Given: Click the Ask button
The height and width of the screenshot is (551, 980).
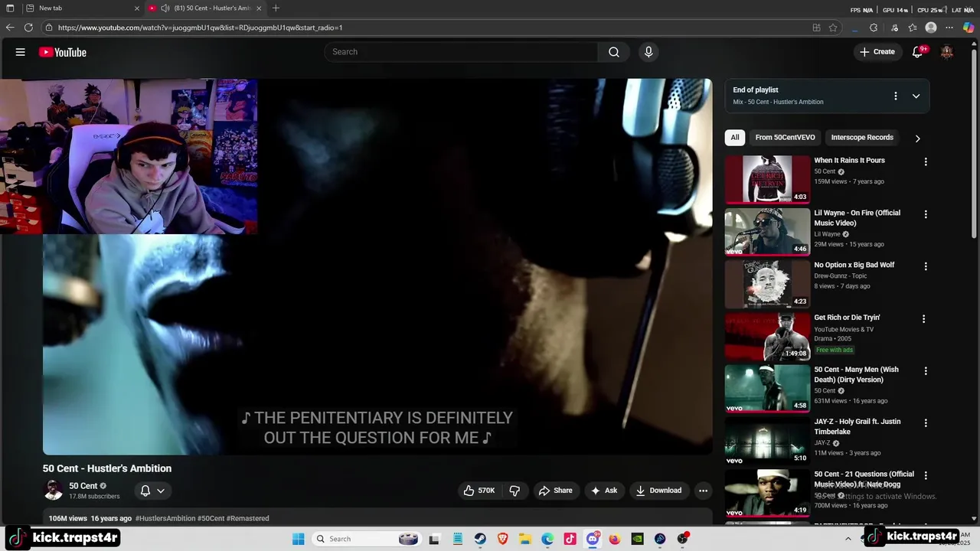Looking at the screenshot, I should pyautogui.click(x=603, y=491).
